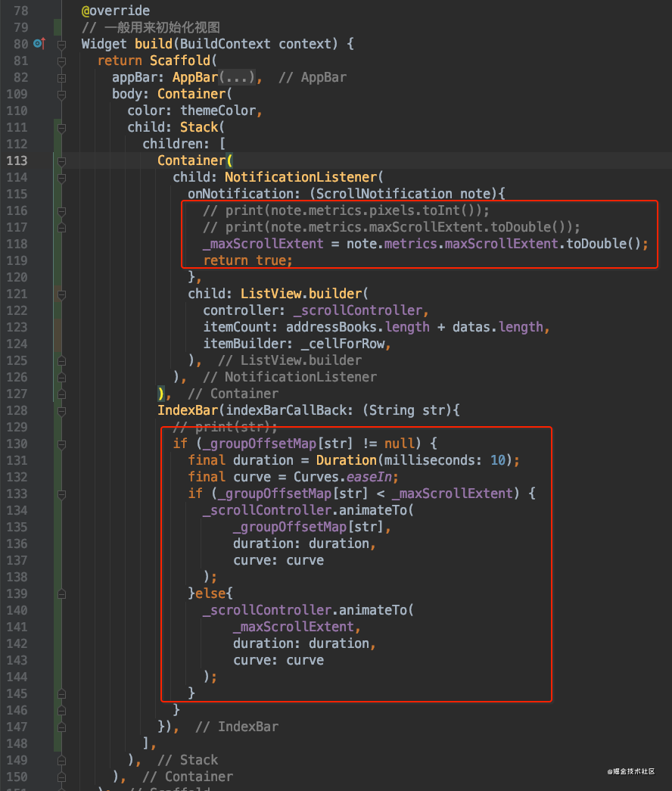Collapse the build method fold marker on line 80

61,45
